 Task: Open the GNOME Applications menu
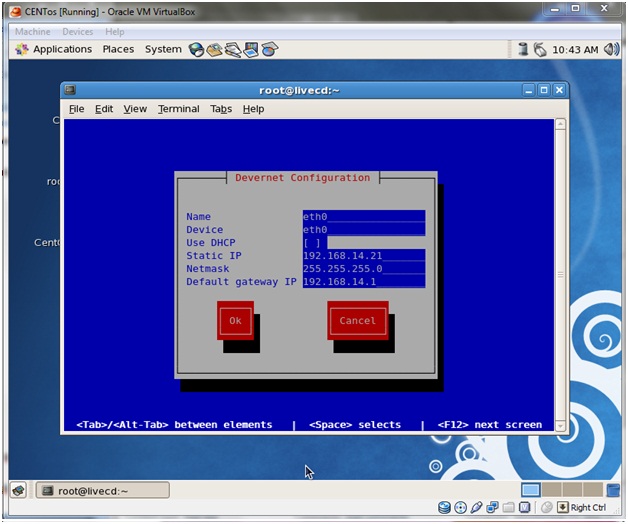62,49
